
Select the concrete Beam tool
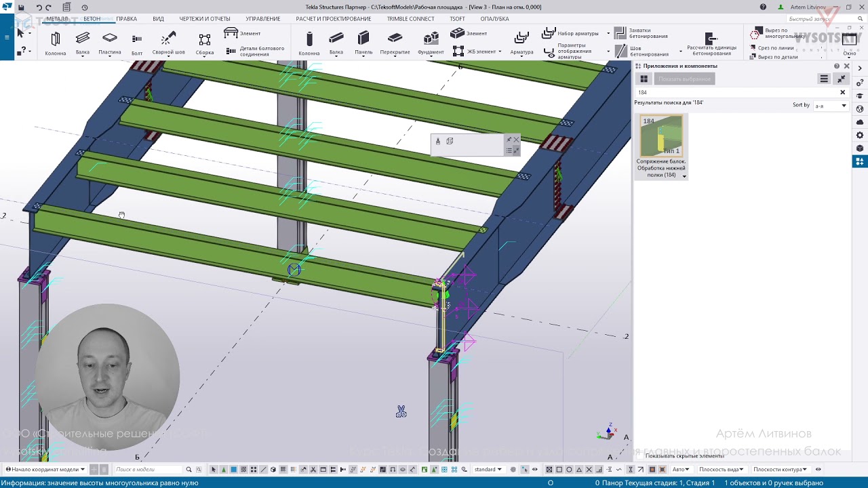point(336,43)
